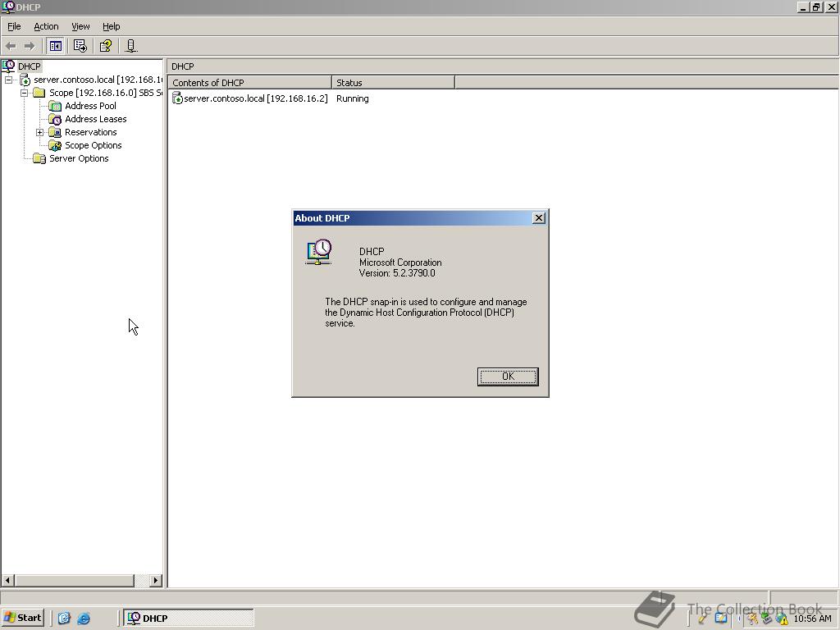Click the Scope Options folder icon
The image size is (840, 630).
(x=55, y=145)
